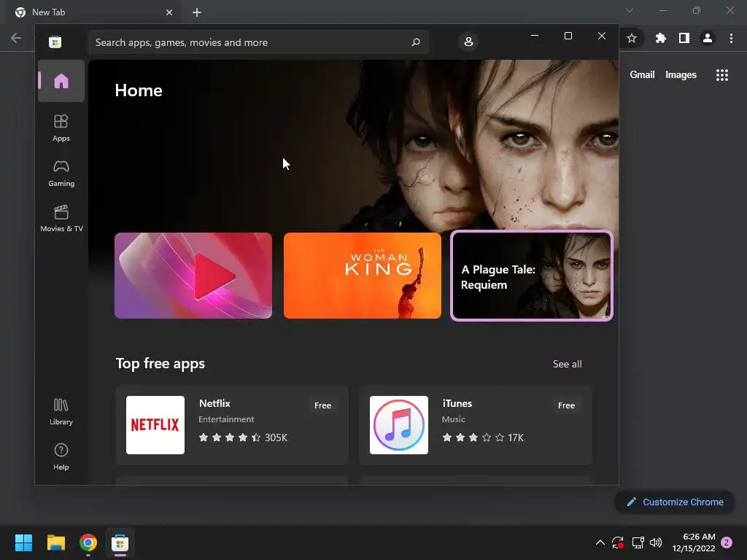Open the Gaming section in Store sidebar
747x560 pixels.
tap(61, 173)
